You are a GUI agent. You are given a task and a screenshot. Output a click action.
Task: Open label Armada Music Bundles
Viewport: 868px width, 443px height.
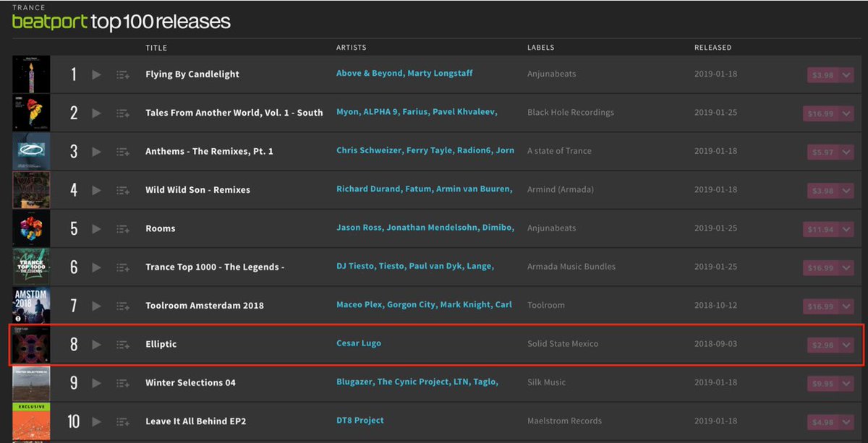pyautogui.click(x=571, y=267)
